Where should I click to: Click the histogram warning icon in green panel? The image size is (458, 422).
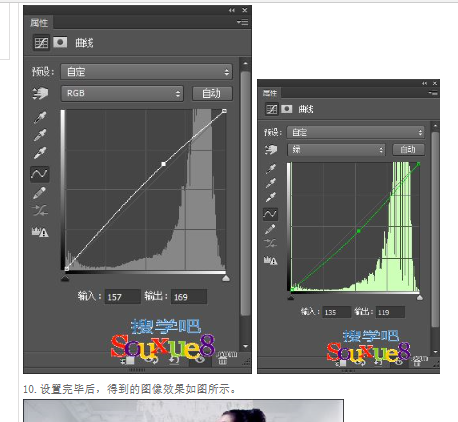tap(271, 260)
